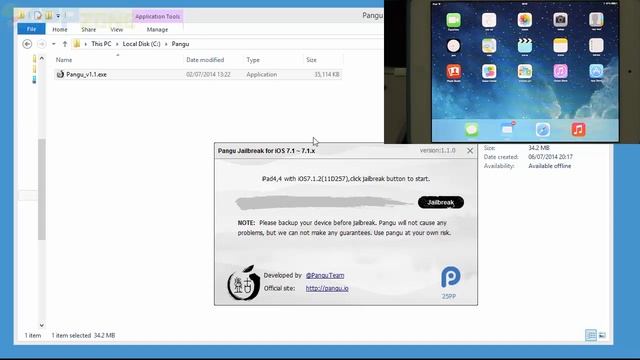This screenshot has width=640, height=360.
Task: Open the File tab in Explorer
Action: tap(31, 29)
